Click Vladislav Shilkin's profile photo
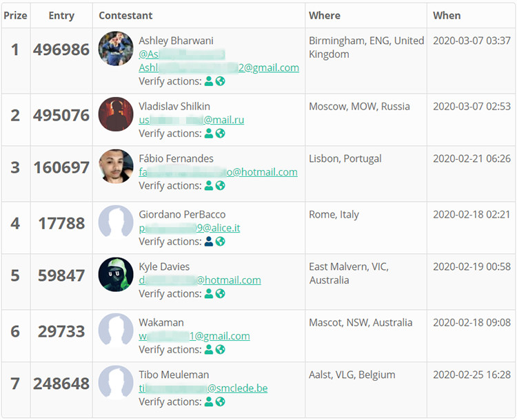The width and height of the screenshot is (517, 420). 116,114
